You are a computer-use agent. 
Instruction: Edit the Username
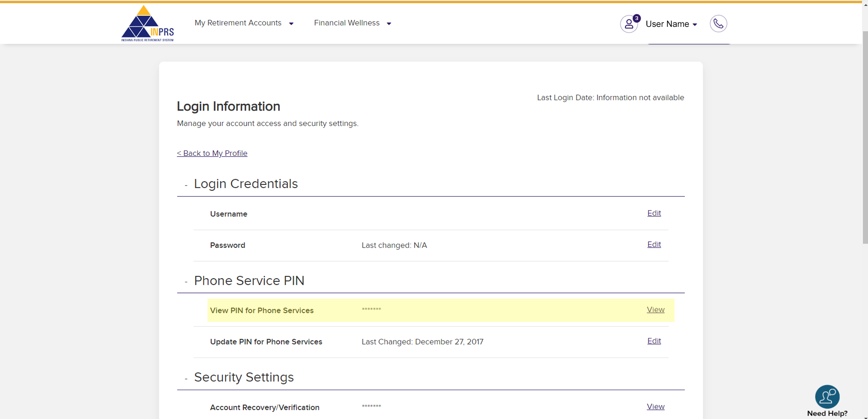point(653,213)
